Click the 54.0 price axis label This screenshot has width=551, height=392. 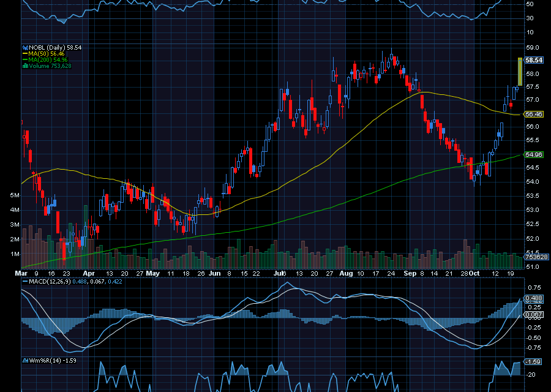click(533, 182)
